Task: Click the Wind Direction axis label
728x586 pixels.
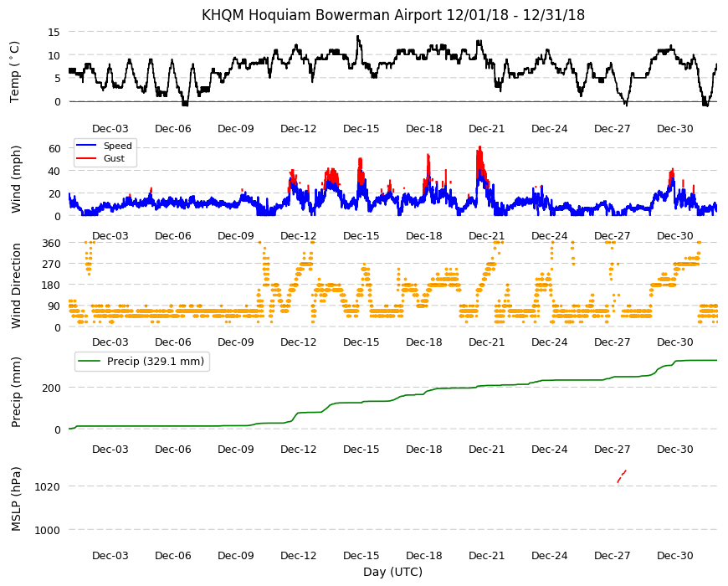Action: tap(16, 286)
